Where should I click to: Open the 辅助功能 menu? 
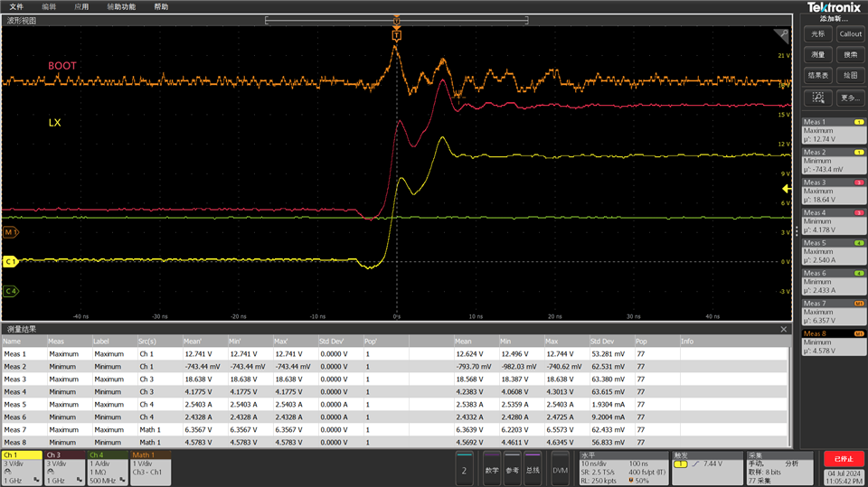coord(121,6)
